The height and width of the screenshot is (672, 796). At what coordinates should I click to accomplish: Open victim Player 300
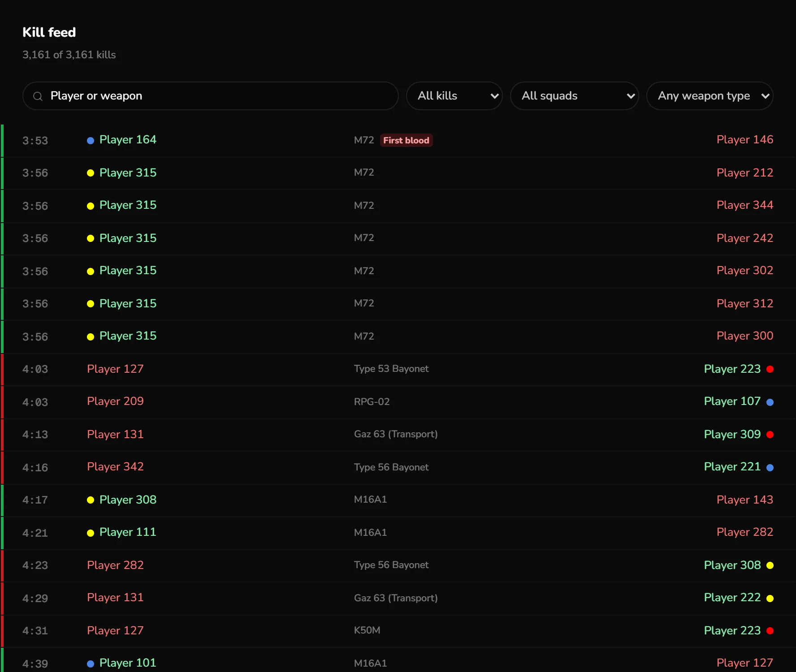coord(745,336)
